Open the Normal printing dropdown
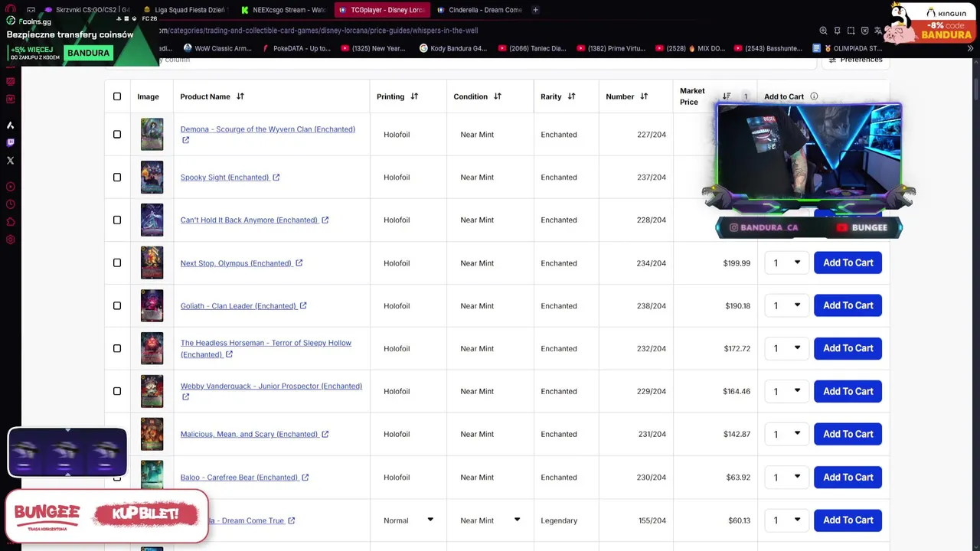 tap(408, 520)
